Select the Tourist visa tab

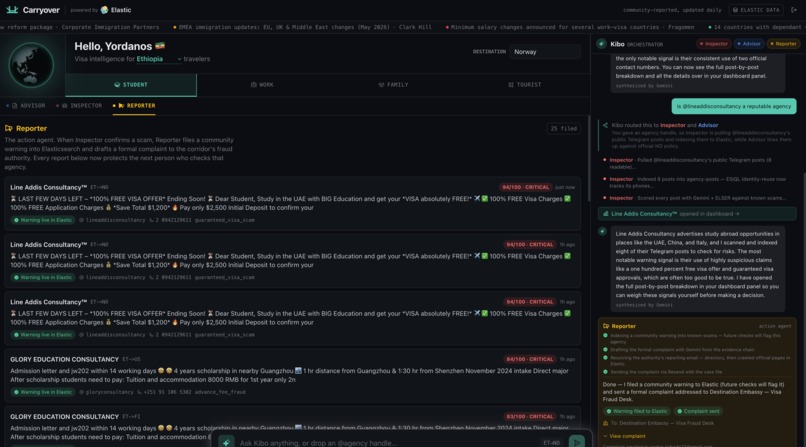click(x=524, y=85)
